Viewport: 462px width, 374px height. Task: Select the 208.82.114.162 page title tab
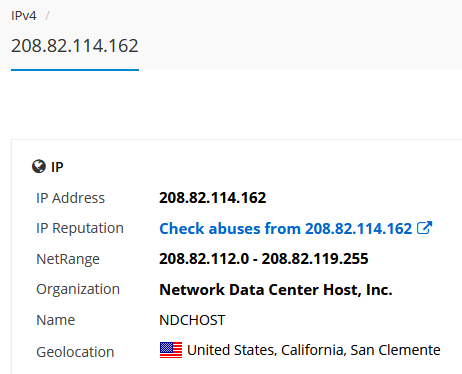pos(75,46)
